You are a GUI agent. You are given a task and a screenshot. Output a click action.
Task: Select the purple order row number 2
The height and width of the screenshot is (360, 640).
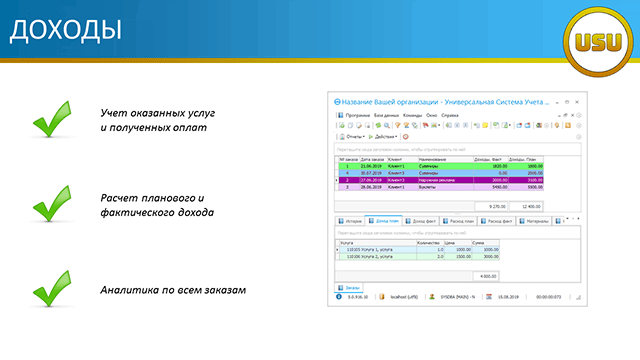(x=439, y=180)
